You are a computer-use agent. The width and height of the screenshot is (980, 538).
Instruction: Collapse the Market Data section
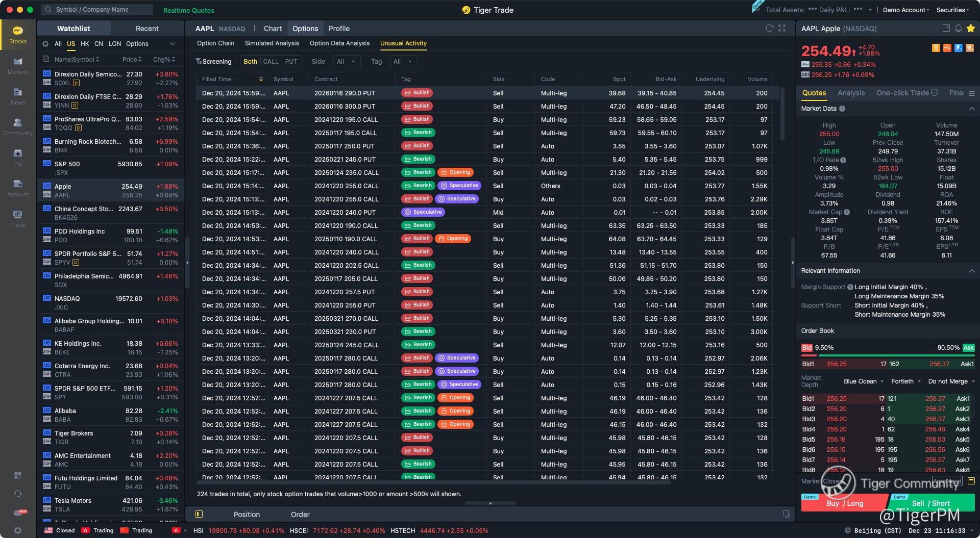pyautogui.click(x=971, y=109)
